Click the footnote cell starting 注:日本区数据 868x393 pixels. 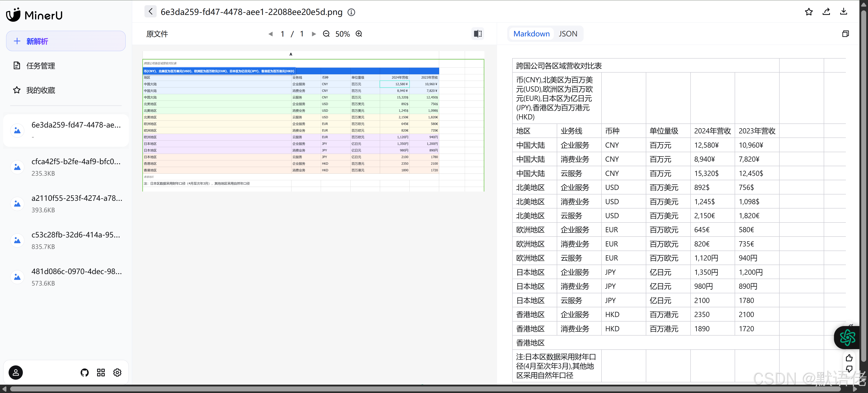coord(557,366)
